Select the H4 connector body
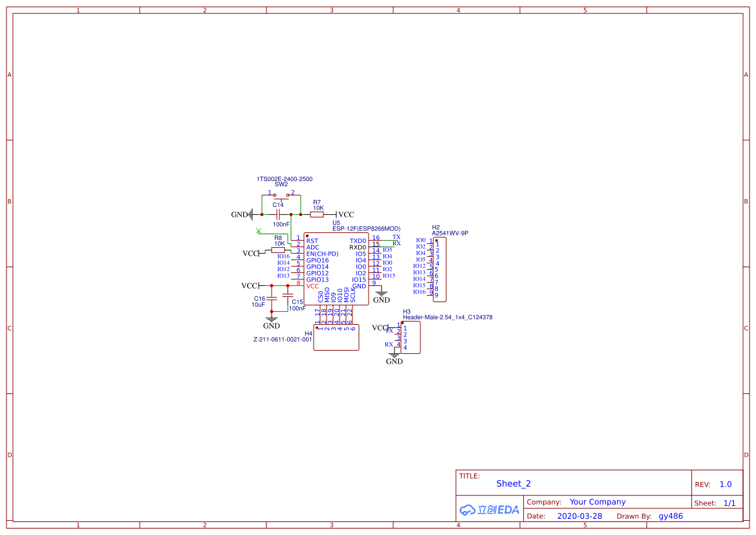756x535 pixels. coord(336,337)
